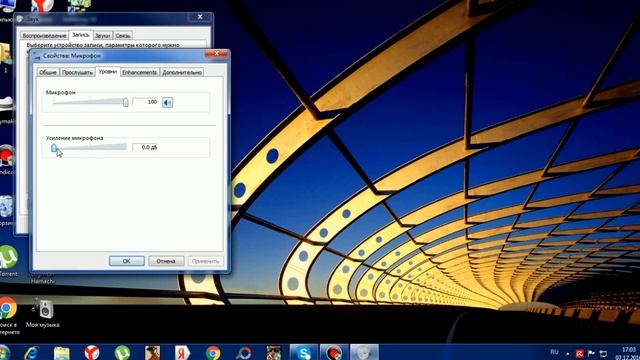640x360 pixels.
Task: Click the Отмена button
Action: click(x=166, y=261)
